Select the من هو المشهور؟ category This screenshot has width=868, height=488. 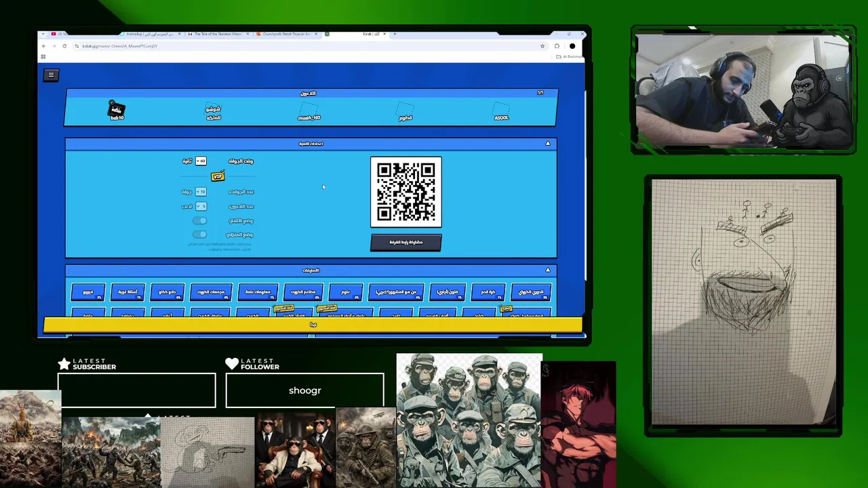click(396, 292)
